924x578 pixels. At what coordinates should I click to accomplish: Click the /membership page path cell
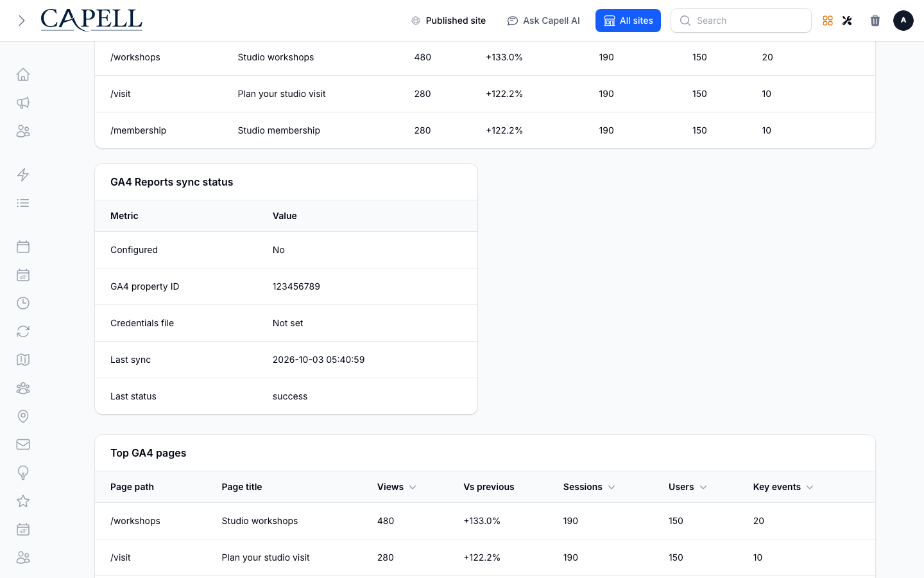(x=139, y=130)
